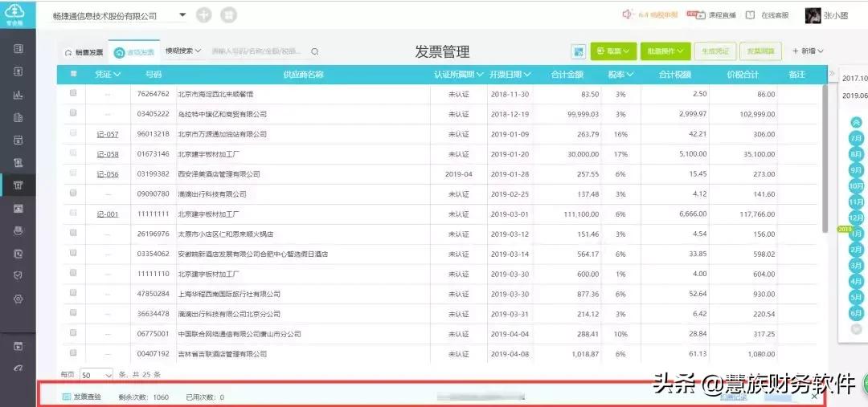Click the 供应商名称 column header
868x407 pixels.
pos(303,74)
